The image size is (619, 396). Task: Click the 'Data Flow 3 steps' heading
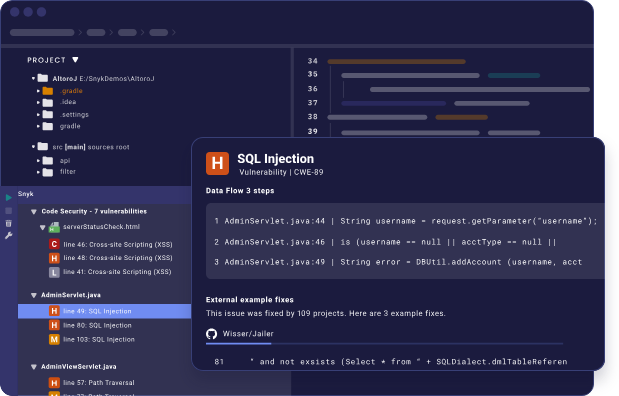240,191
